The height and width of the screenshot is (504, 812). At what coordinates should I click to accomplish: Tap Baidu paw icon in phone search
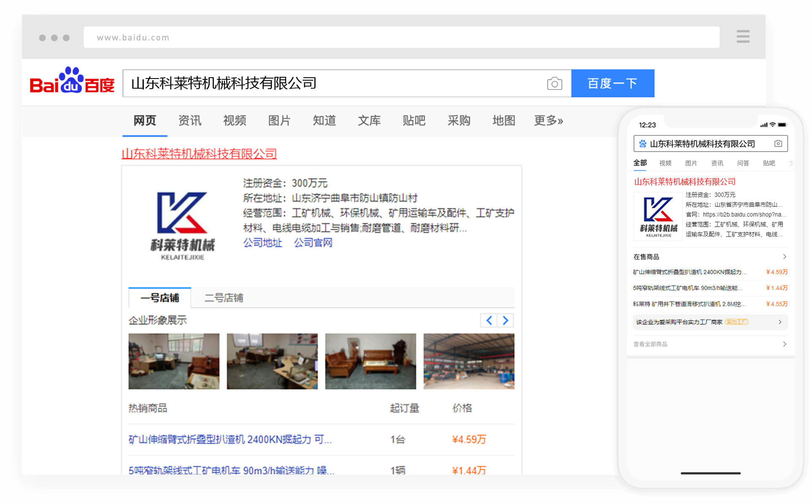pyautogui.click(x=642, y=144)
